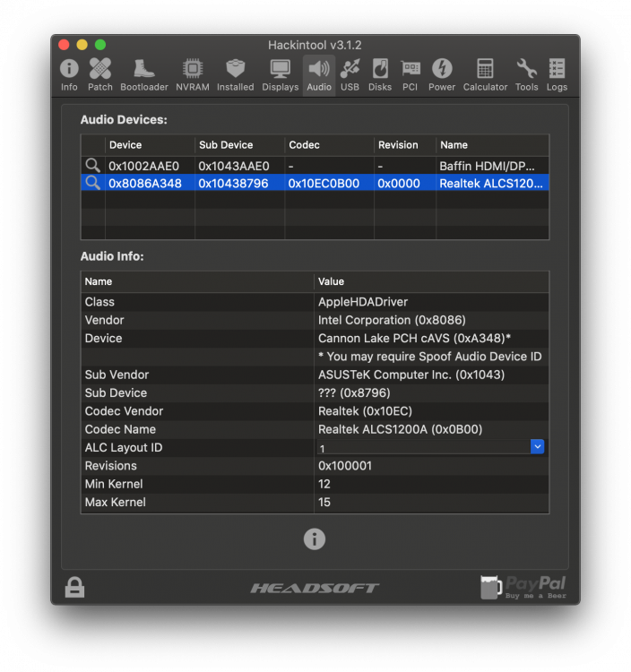Open the Disks section

click(x=380, y=75)
